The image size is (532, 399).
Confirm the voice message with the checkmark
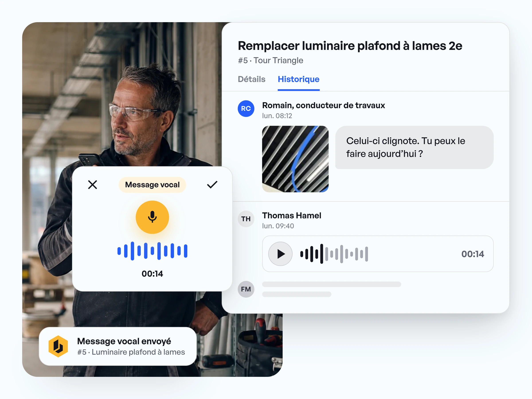[212, 185]
